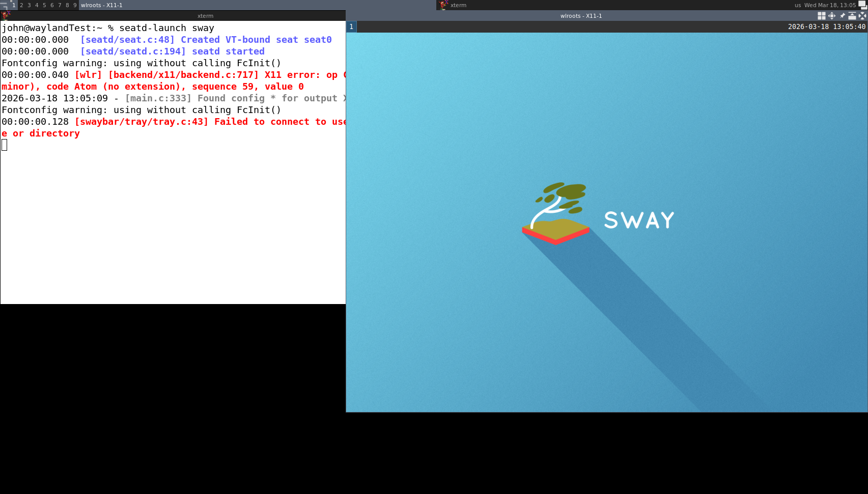Screen dimensions: 868x494
Task: Click the four-arrow move icon on wlroots titlebar
Action: tap(831, 16)
